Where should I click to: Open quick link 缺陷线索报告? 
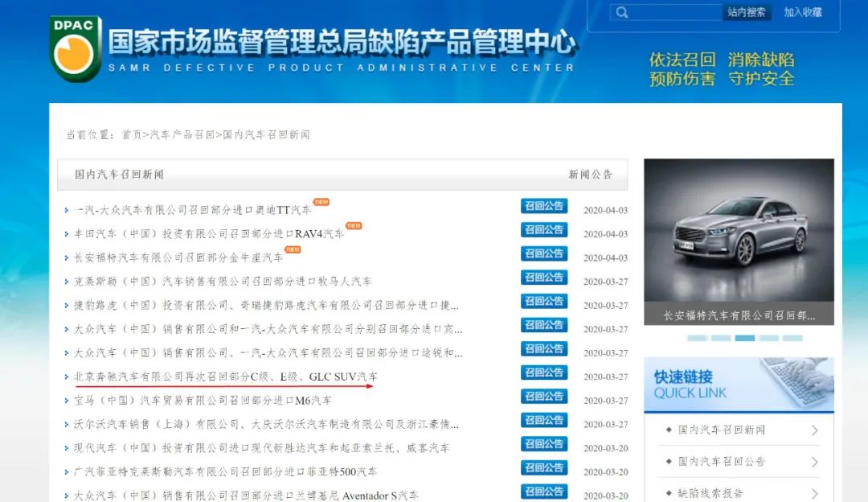click(x=710, y=493)
